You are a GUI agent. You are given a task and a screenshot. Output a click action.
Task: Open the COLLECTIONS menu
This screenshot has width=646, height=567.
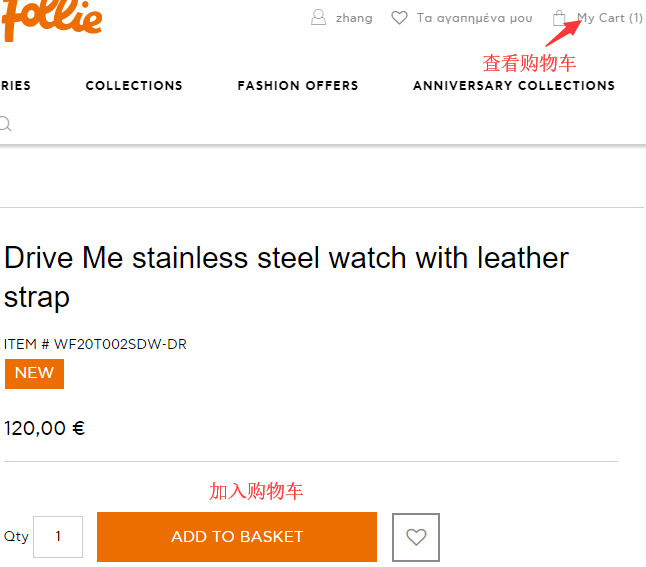point(134,85)
